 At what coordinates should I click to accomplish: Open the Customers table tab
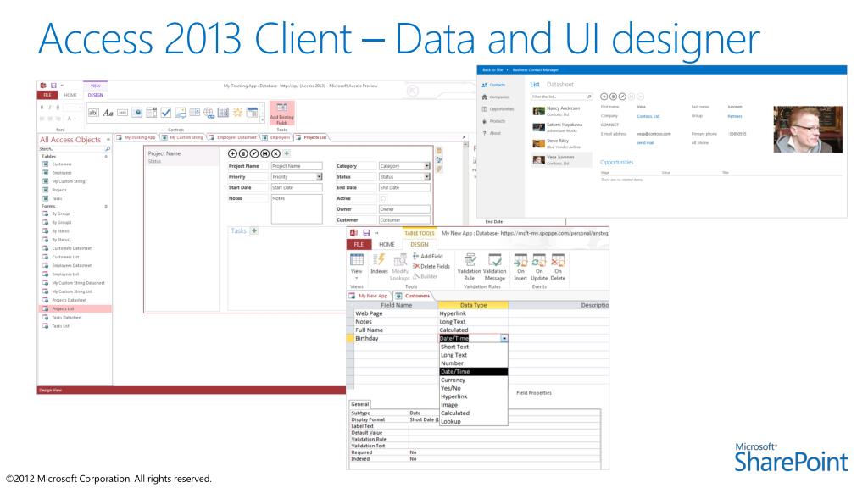tap(413, 296)
